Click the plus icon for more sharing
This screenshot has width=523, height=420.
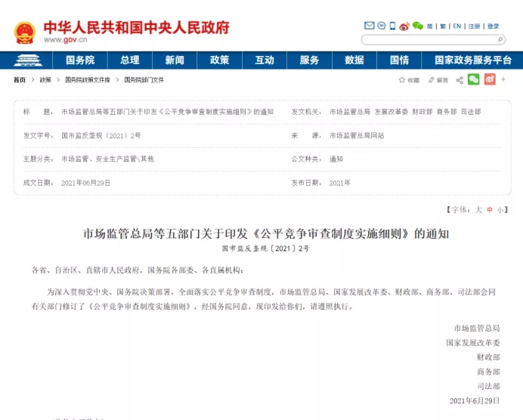tap(503, 79)
